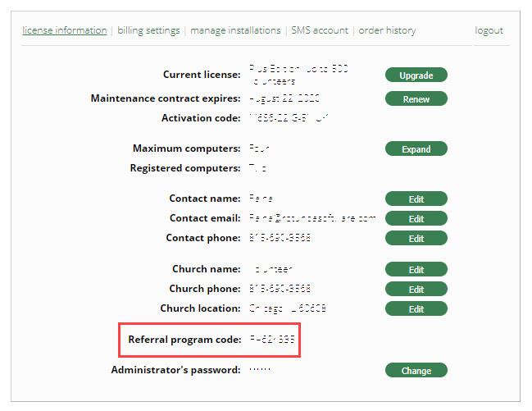Select the contact email address text
The image size is (532, 411).
coord(311,218)
